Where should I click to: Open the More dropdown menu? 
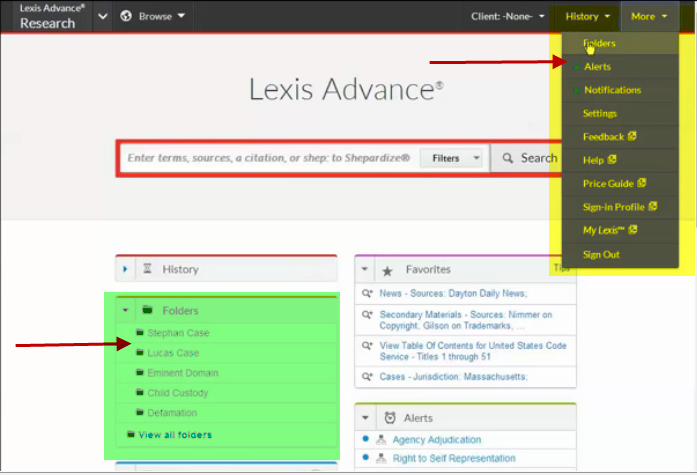click(649, 16)
